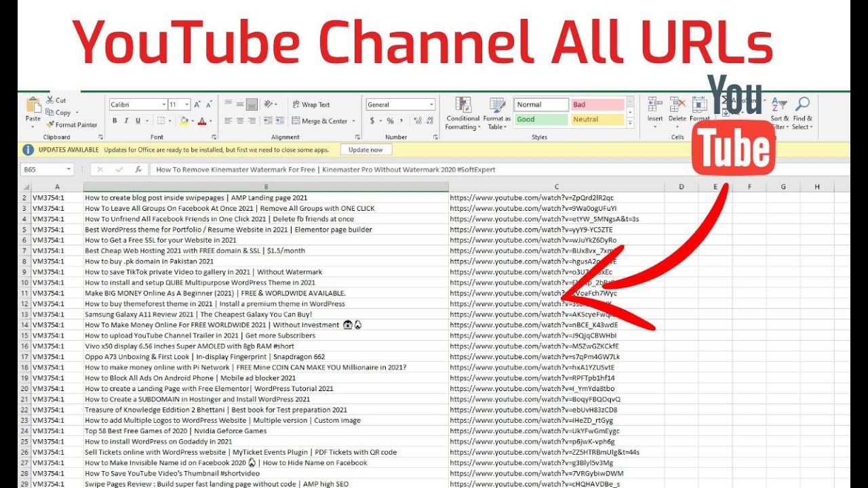The image size is (868, 488).
Task: Open the Merge & Center dropdown arrow
Action: pos(353,121)
